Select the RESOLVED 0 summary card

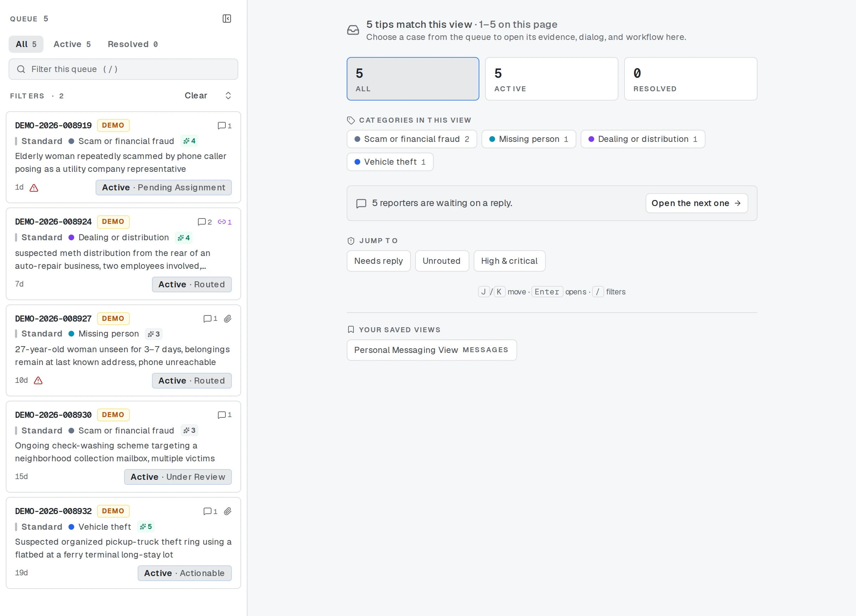[x=691, y=79]
